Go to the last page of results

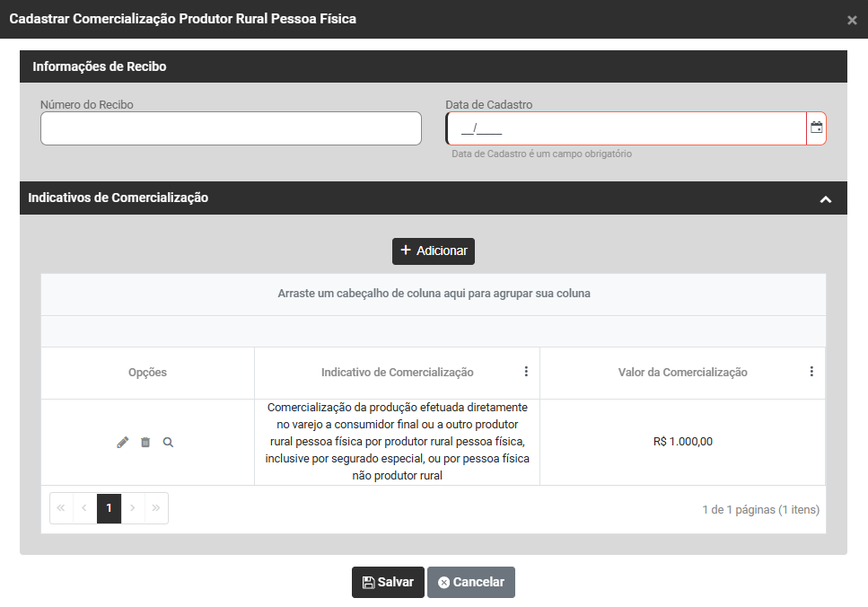[x=156, y=508]
